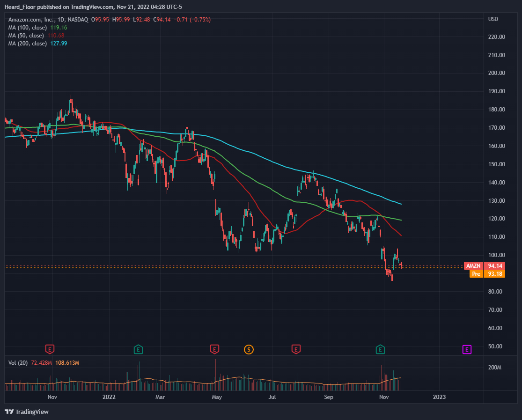Click the TradingView logo
The width and height of the screenshot is (522, 420).
tap(27, 412)
